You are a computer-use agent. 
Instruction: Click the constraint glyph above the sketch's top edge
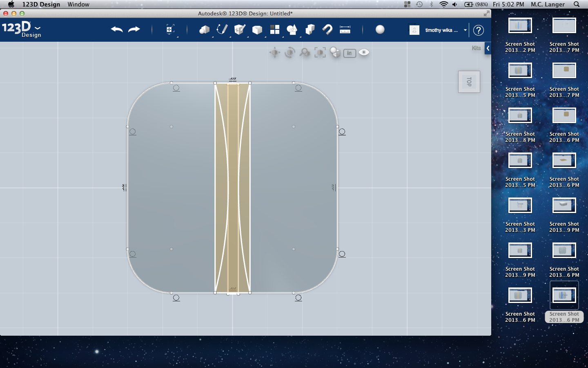click(x=232, y=79)
